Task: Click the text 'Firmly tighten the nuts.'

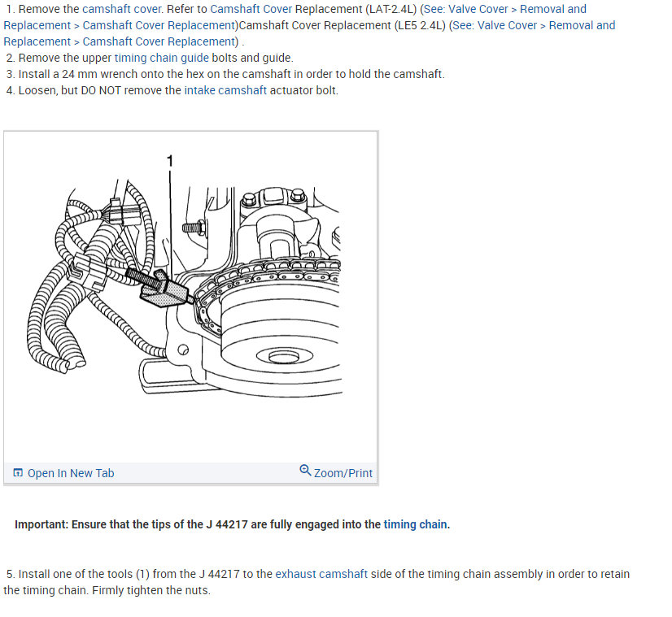Action: pos(151,590)
